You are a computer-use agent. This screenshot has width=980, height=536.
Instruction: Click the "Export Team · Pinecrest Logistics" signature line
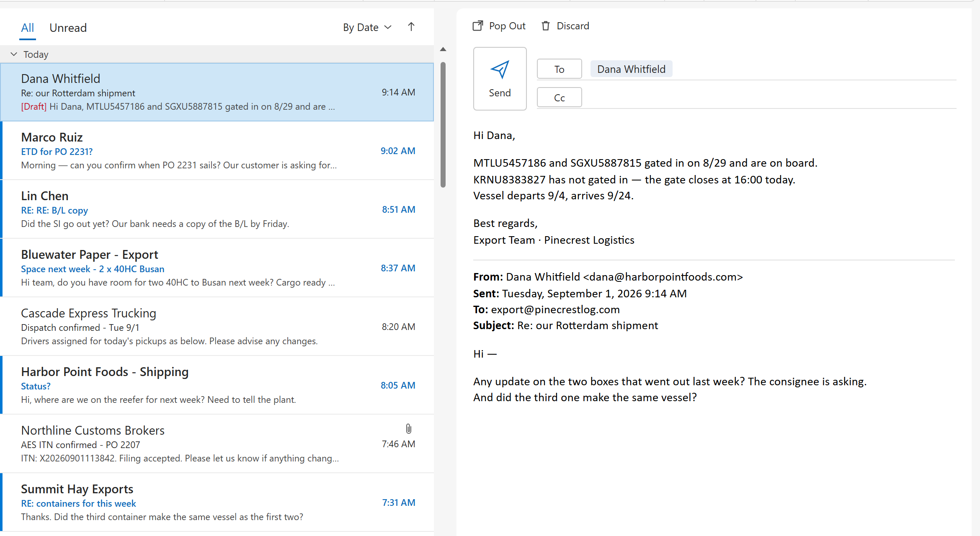point(554,240)
